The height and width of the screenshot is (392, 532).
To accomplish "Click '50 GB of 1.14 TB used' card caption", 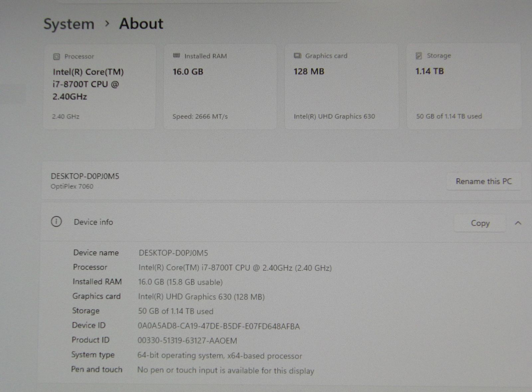I will coord(449,116).
